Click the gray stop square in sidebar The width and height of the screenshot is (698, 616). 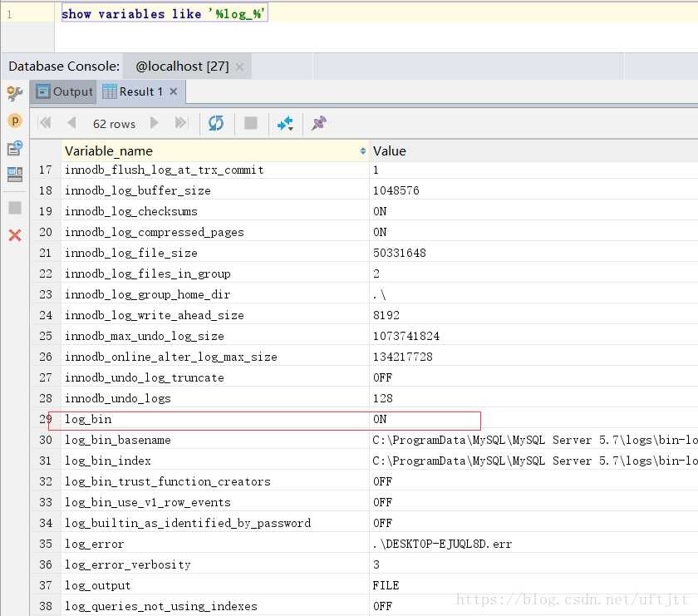[x=15, y=208]
